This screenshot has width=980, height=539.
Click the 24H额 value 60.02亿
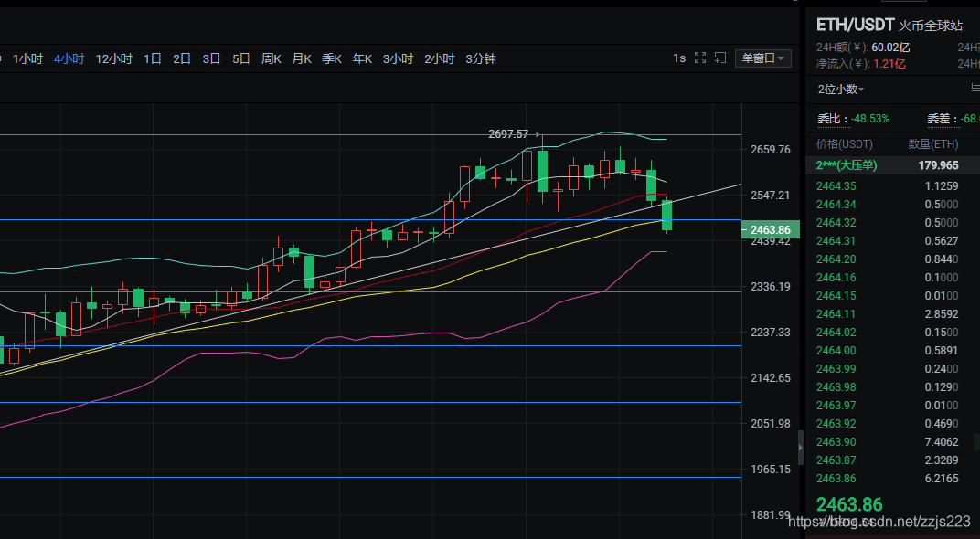point(890,48)
